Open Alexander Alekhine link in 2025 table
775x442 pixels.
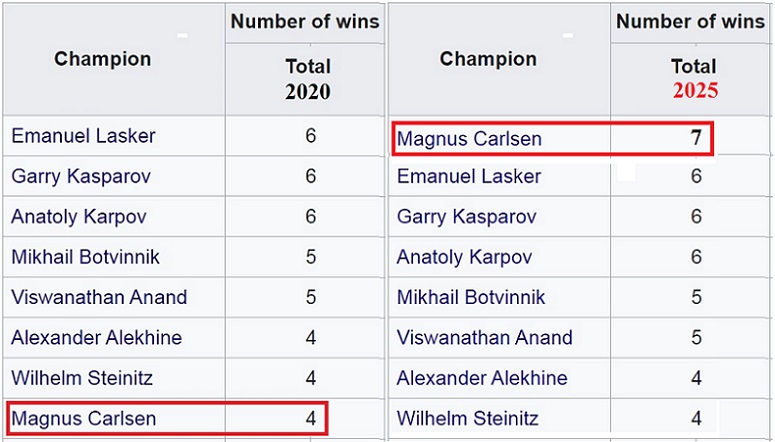point(482,378)
